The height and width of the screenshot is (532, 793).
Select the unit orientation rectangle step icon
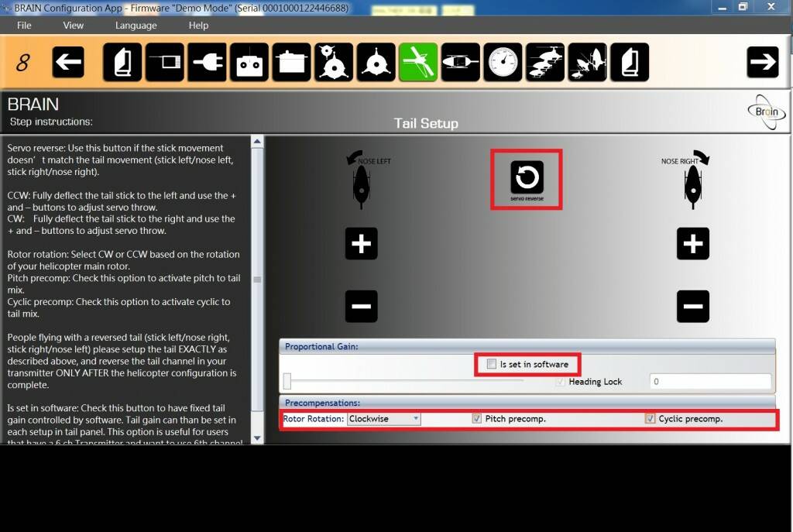[165, 62]
